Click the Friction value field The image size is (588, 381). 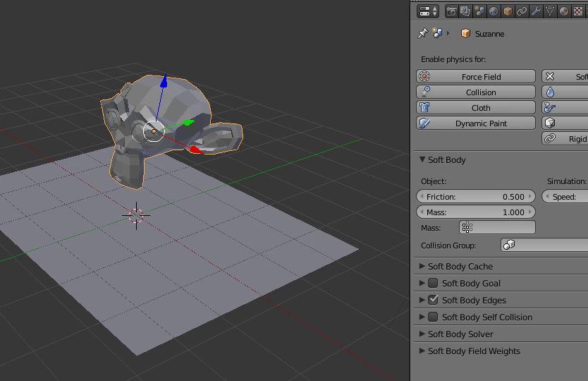pos(476,196)
